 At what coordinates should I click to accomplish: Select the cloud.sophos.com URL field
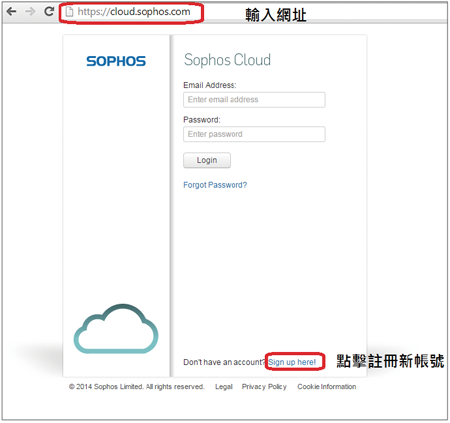(x=134, y=12)
